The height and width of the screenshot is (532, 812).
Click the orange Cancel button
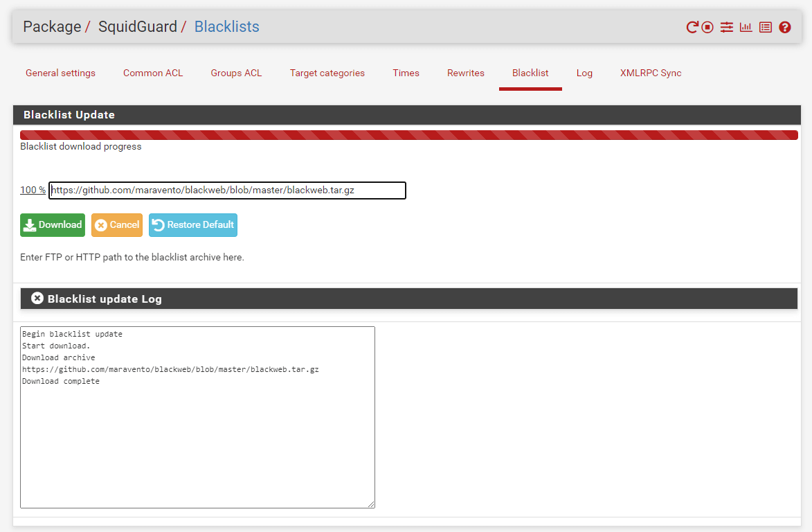click(116, 225)
